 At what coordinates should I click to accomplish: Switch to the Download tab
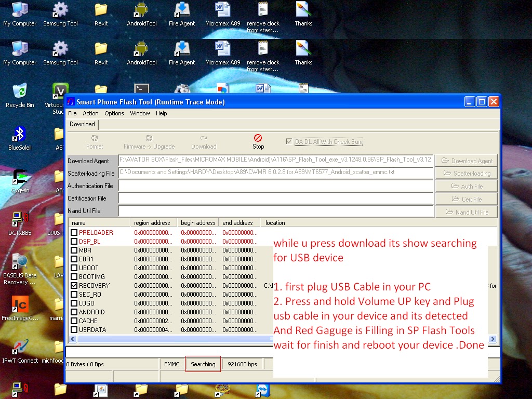pos(83,124)
